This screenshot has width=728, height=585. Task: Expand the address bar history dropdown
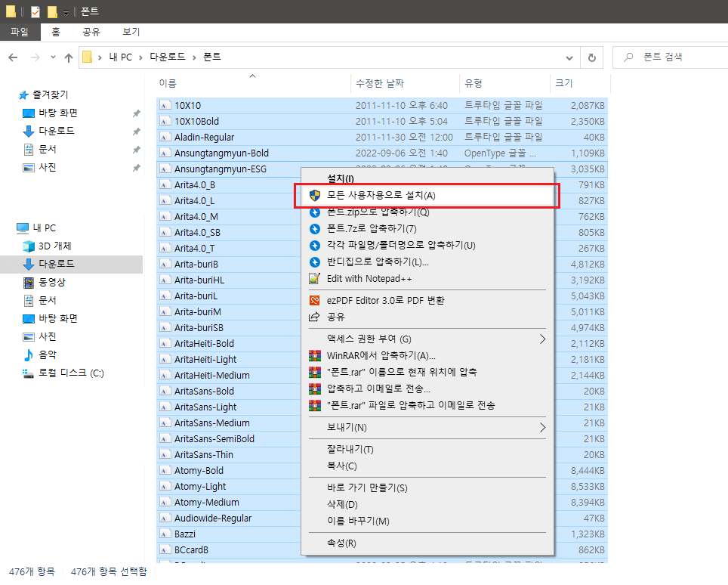(569, 58)
